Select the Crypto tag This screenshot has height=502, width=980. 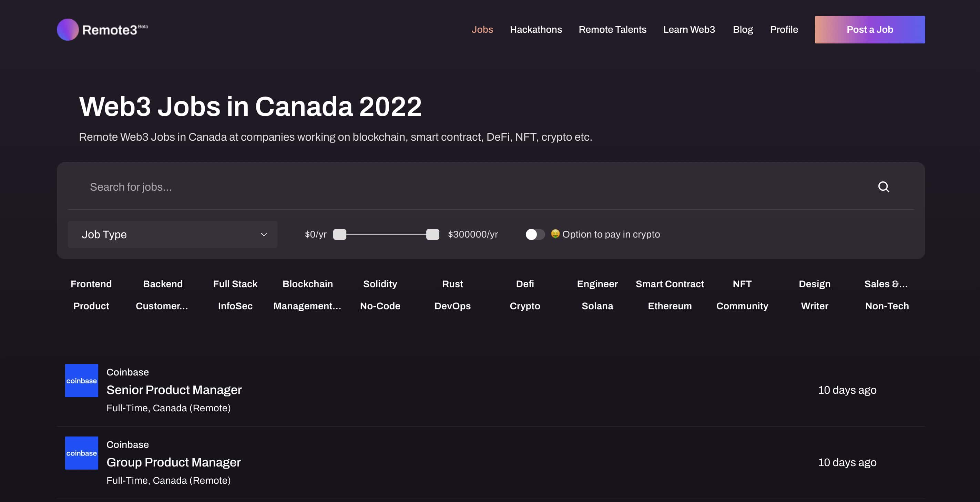click(524, 306)
